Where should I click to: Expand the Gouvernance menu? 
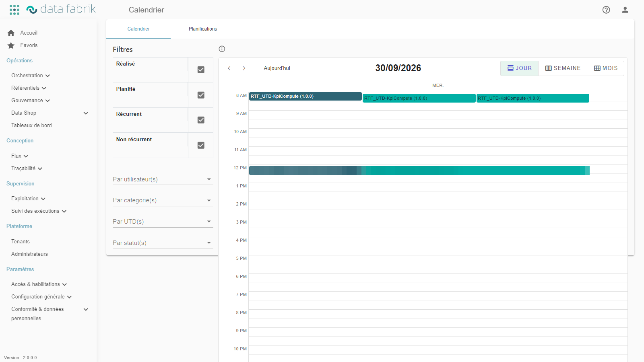click(31, 101)
